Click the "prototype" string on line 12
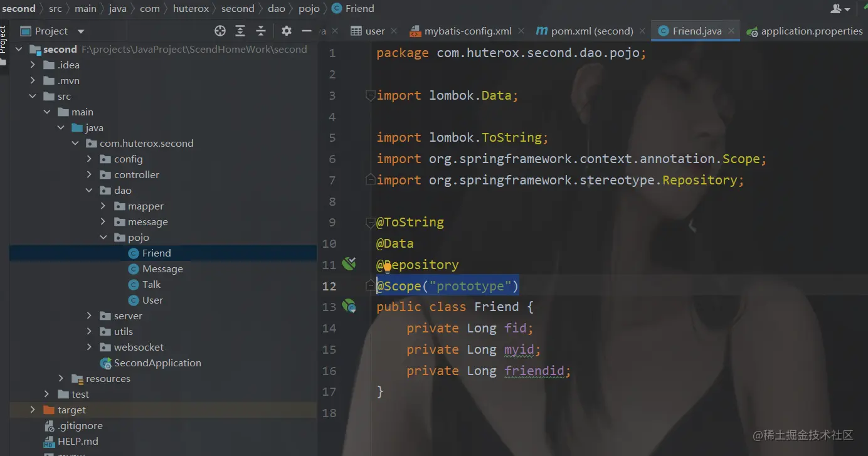Viewport: 868px width, 456px height. (470, 286)
